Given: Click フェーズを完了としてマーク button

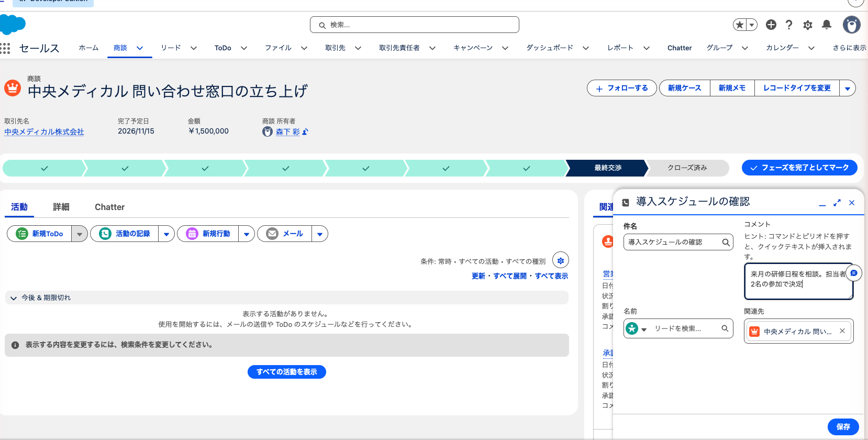Looking at the screenshot, I should pyautogui.click(x=799, y=168).
